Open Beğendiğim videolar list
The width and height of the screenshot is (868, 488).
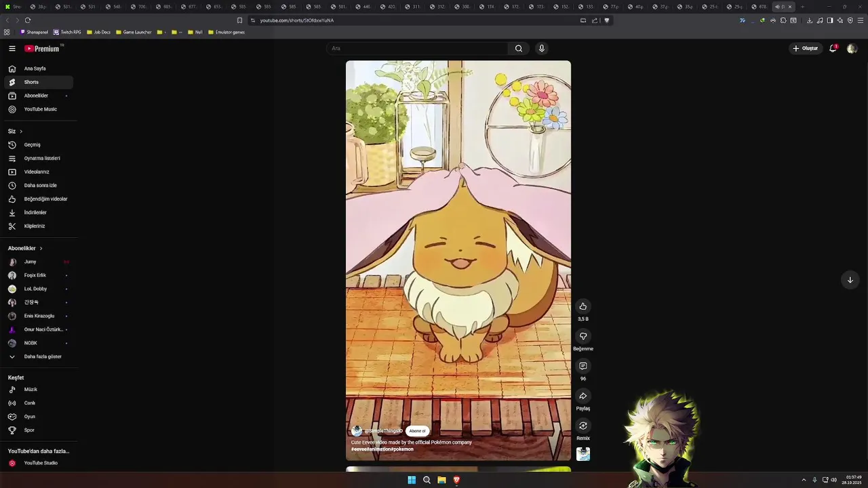pyautogui.click(x=39, y=199)
